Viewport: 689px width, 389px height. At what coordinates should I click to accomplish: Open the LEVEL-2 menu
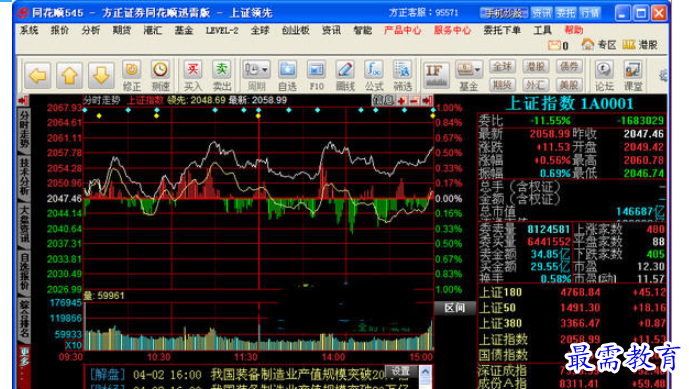[222, 30]
